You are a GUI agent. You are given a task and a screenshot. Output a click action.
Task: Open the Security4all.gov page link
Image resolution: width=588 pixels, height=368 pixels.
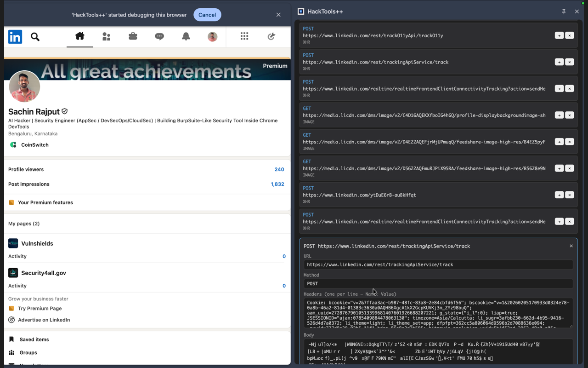[x=44, y=273]
